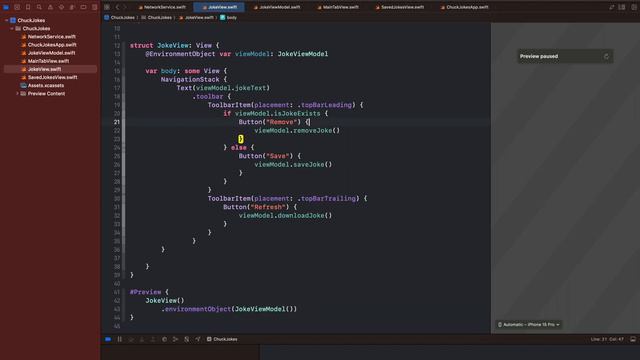
Task: Click viewModel.removeJoke() in code
Action: pyautogui.click(x=297, y=131)
